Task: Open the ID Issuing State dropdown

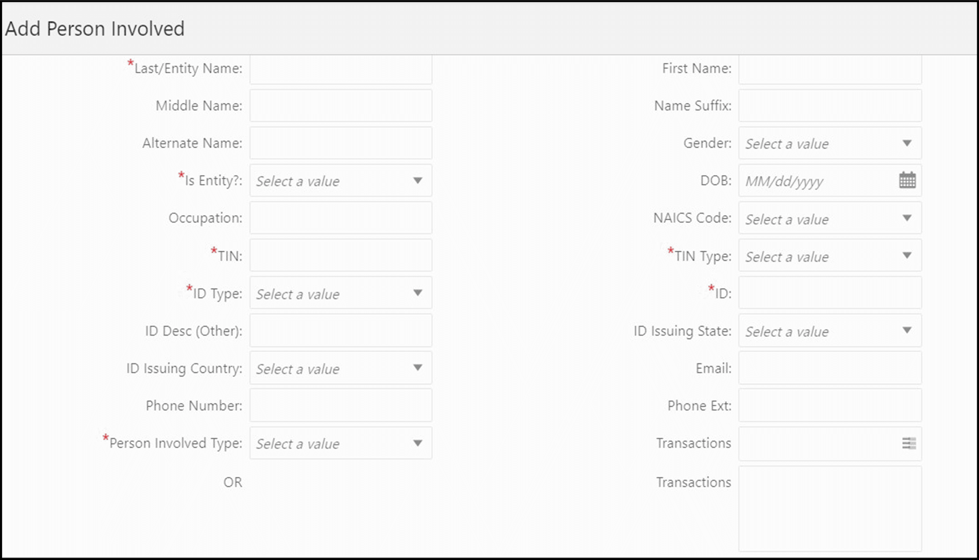Action: (x=830, y=331)
